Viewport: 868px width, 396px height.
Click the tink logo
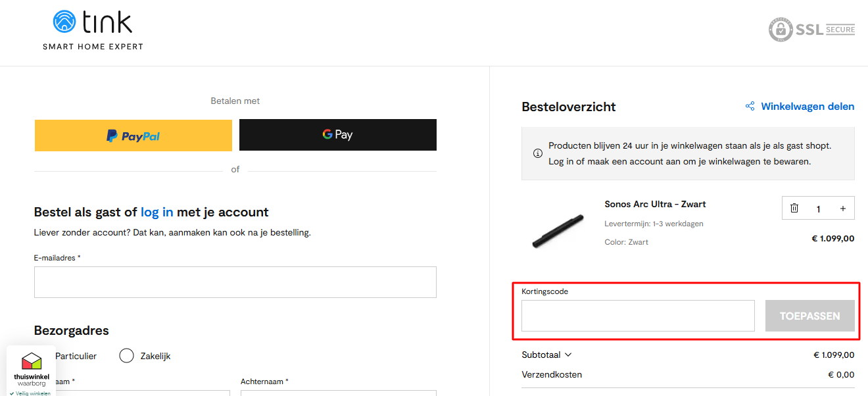pos(93,29)
